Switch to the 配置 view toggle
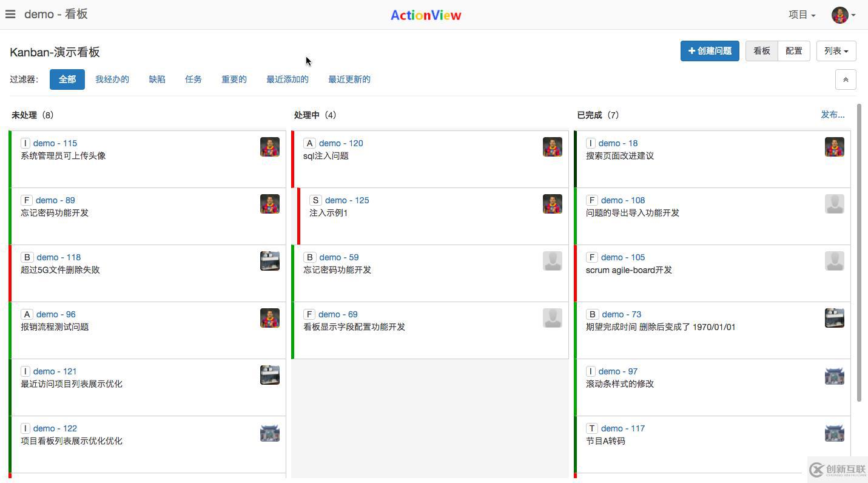The image size is (868, 483). pos(793,51)
